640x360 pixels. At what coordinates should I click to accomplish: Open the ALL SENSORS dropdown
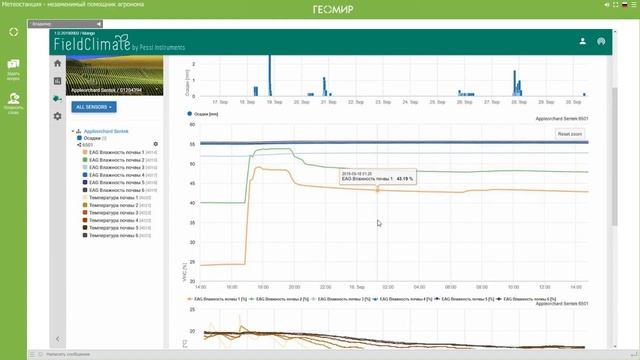coord(94,107)
